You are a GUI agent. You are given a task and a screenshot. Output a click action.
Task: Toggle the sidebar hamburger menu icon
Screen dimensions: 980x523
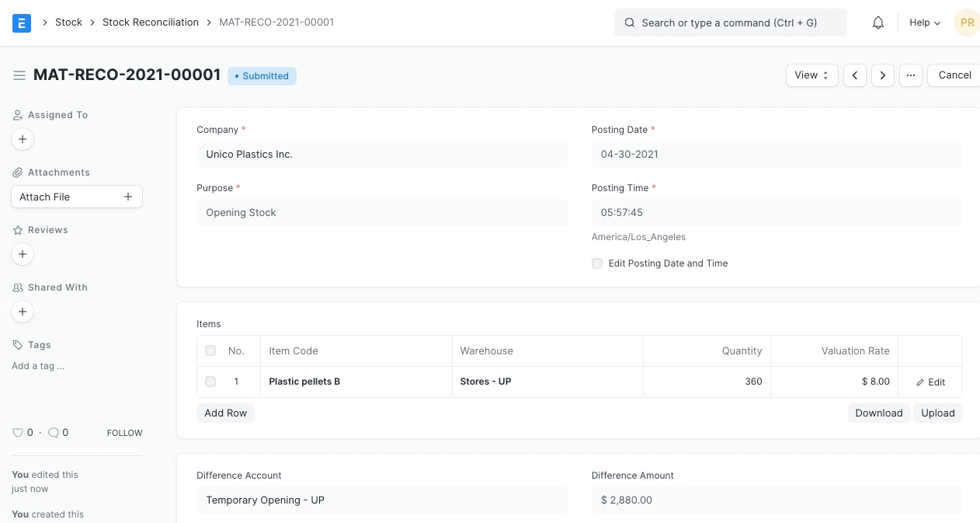click(19, 75)
